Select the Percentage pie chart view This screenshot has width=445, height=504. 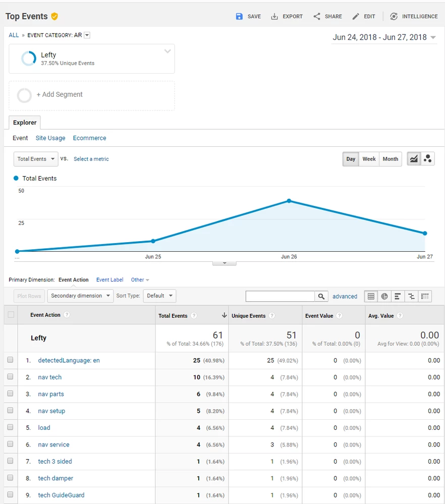[x=384, y=296]
